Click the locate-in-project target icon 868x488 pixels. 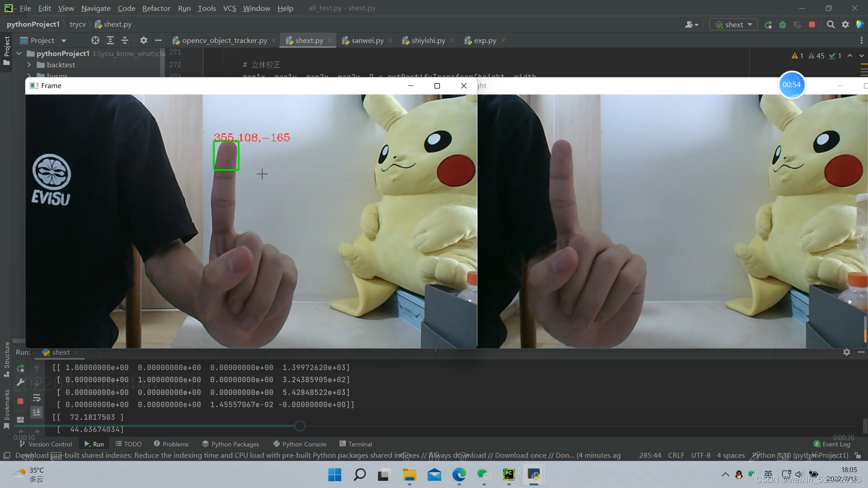point(95,41)
